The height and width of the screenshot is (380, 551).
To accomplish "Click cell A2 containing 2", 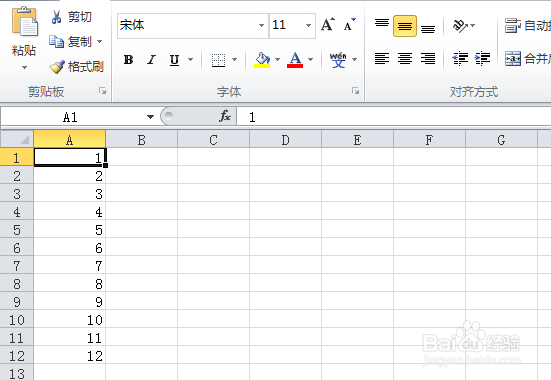I will [x=70, y=175].
